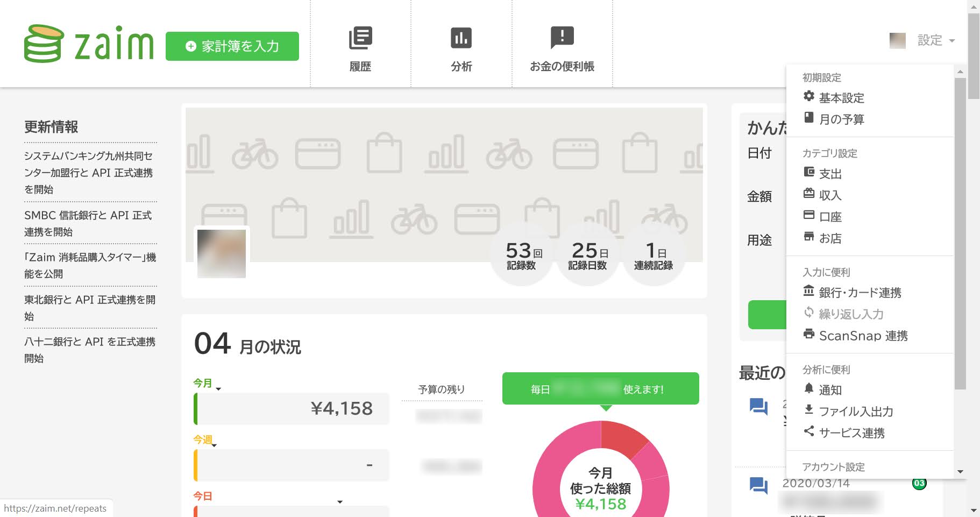Open お金の便利帳 speech bubble icon

(x=562, y=38)
